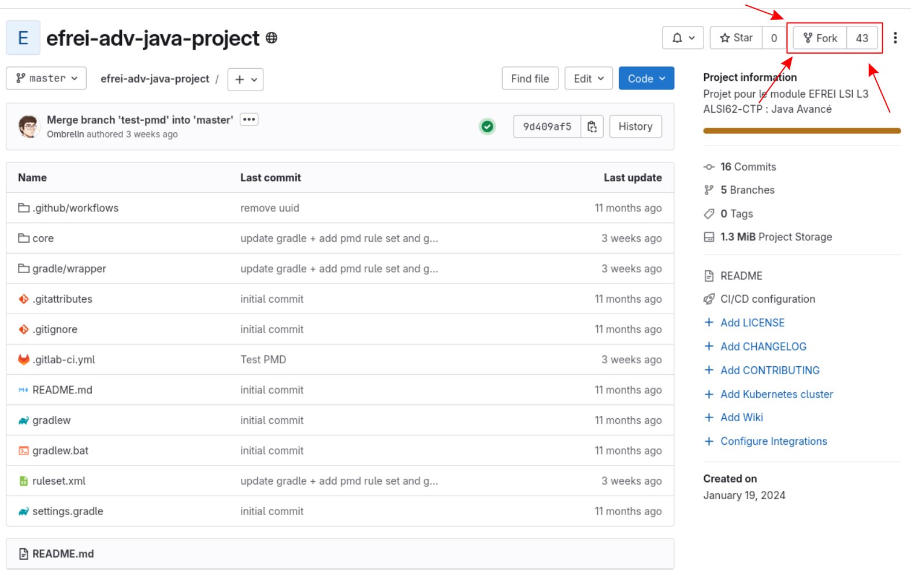Click the Last update column header
This screenshot has width=911, height=588.
coord(633,177)
